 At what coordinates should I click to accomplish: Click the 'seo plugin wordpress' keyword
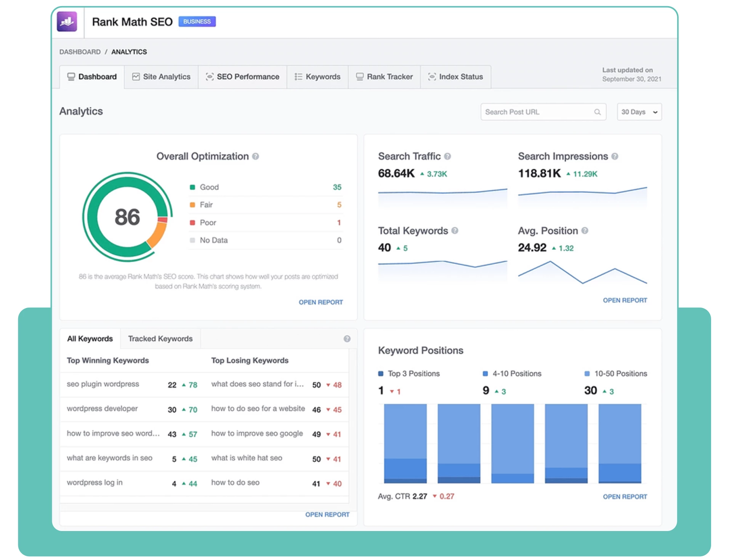(x=103, y=384)
